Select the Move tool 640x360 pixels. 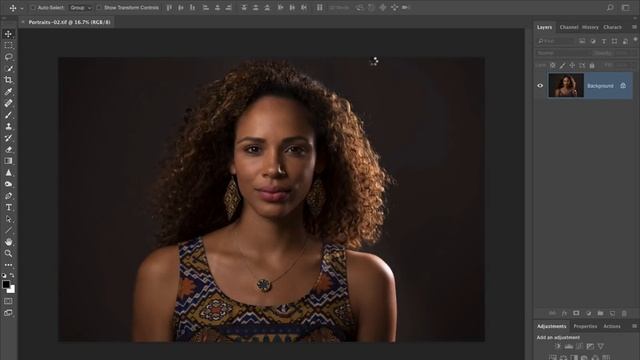point(8,34)
